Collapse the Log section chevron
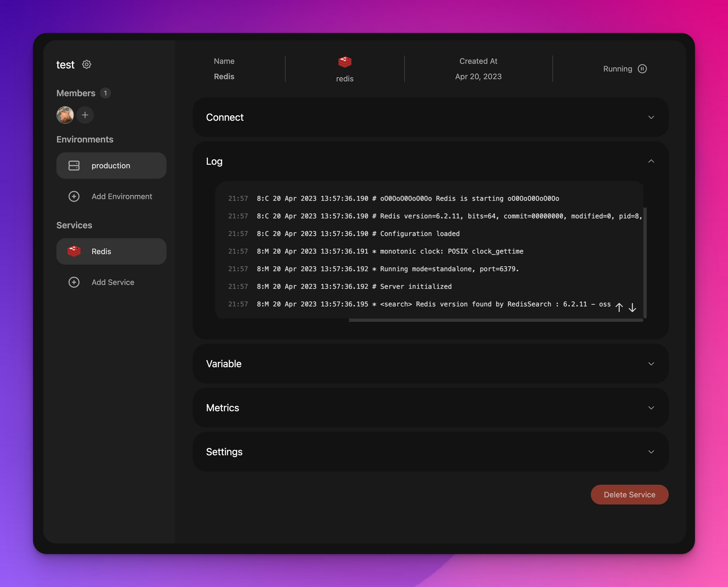 click(x=651, y=161)
